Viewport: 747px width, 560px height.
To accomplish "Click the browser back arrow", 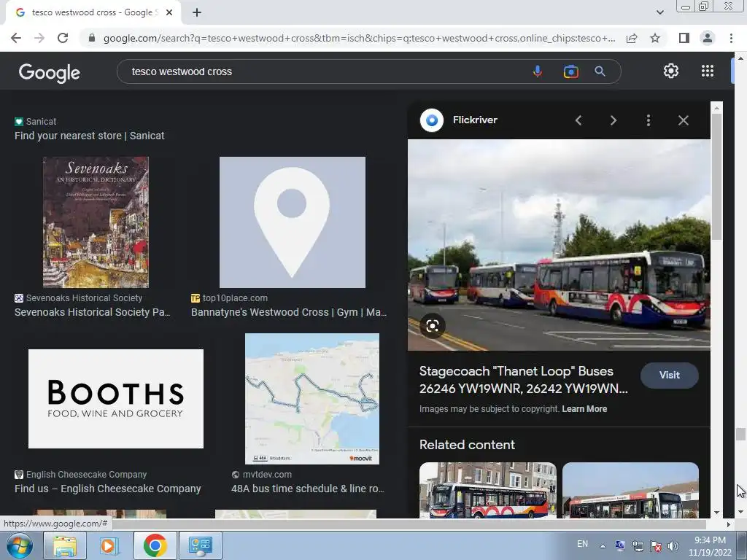I will coord(16,38).
